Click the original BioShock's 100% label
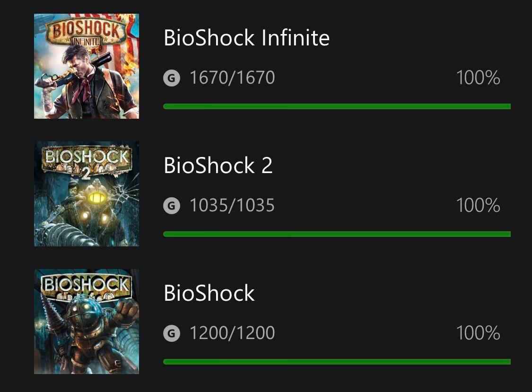This screenshot has height=392, width=532. click(x=478, y=333)
